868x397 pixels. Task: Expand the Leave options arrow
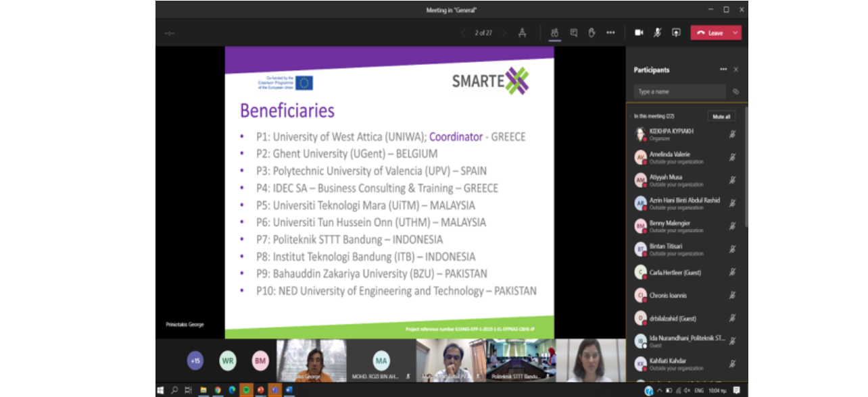[x=736, y=32]
